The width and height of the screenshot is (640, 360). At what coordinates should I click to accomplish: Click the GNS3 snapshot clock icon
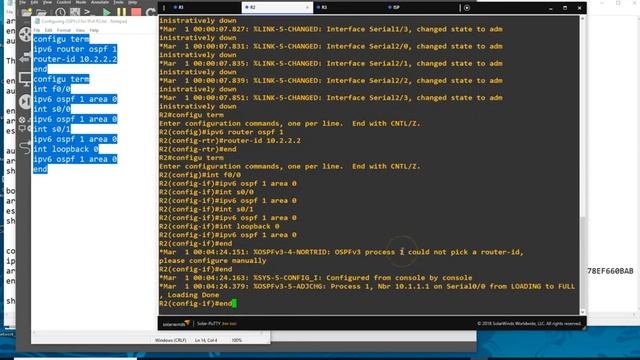60,12
